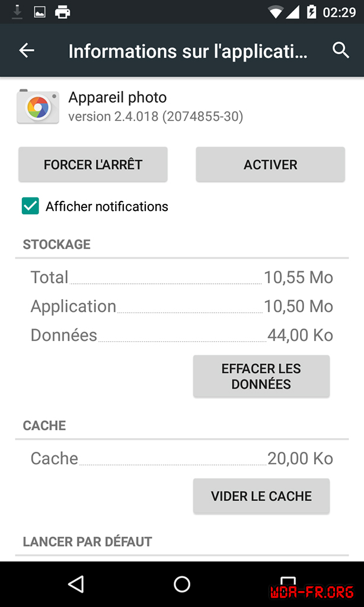Tap the printer notification icon
Screen dimensions: 364x607
(x=62, y=11)
